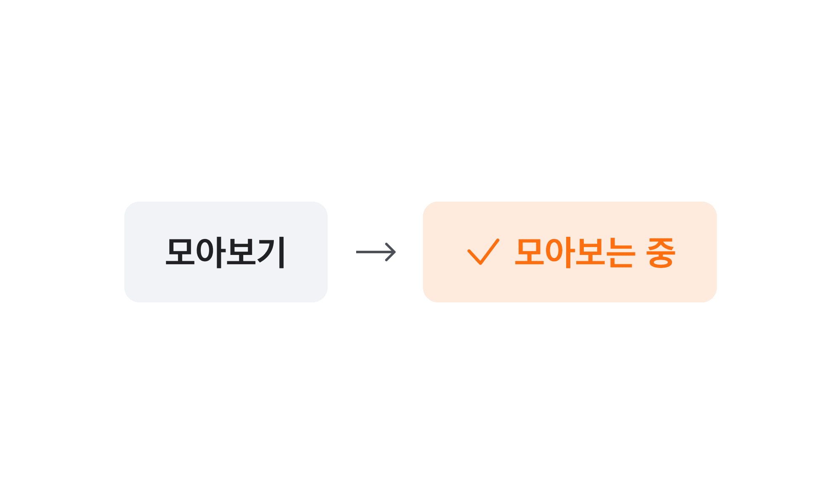
Task: Choose the inactive-state 모아보기 button
Action: pos(226,252)
